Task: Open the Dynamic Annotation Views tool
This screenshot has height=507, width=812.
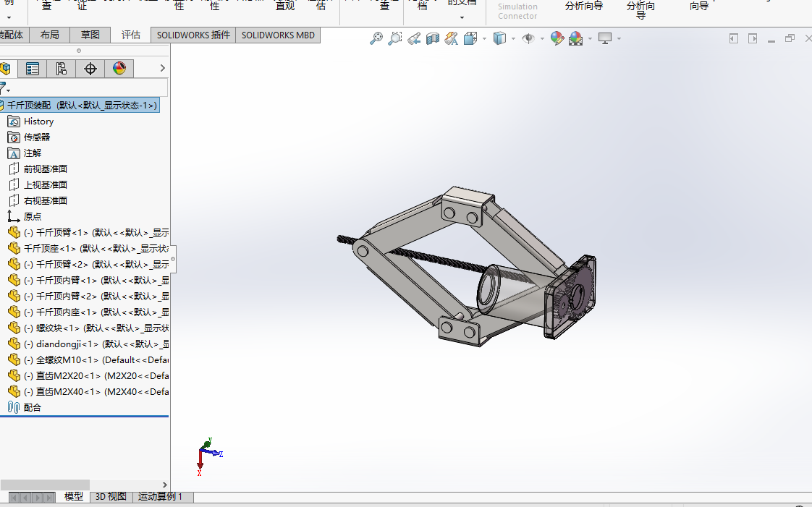Action: [451, 38]
